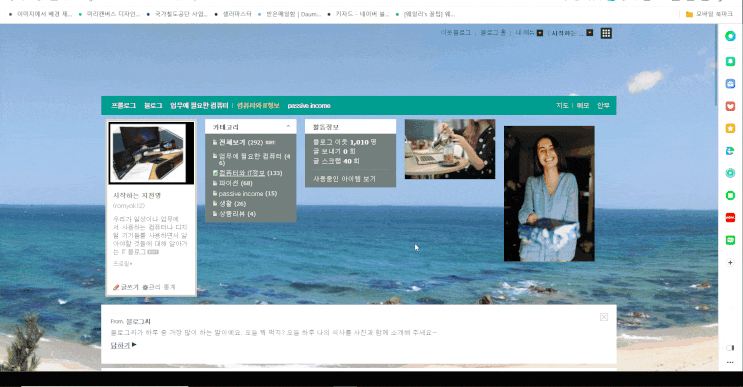Open 업무에 필요한 컴퓨터 category in list
Screen dimensions: 743x387
click(x=254, y=159)
